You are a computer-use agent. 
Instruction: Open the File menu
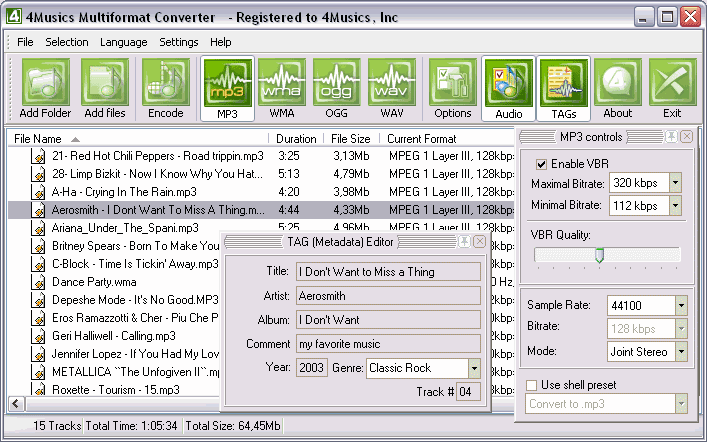point(25,42)
